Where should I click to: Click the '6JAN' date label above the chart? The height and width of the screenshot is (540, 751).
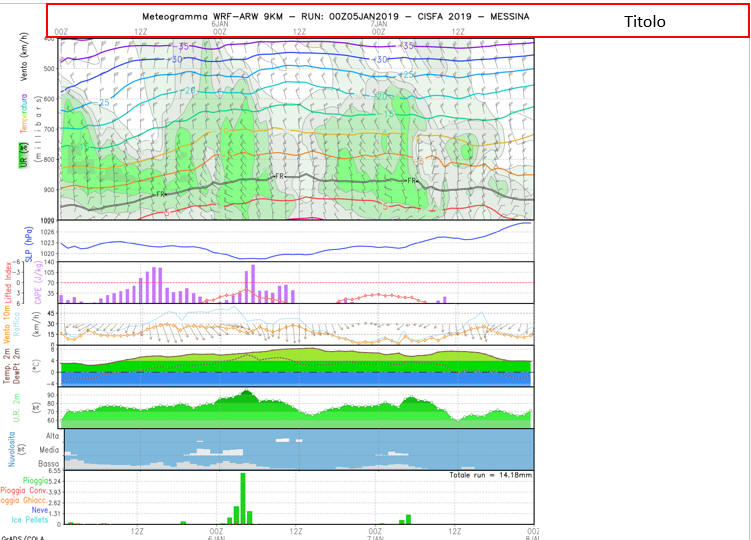point(220,24)
